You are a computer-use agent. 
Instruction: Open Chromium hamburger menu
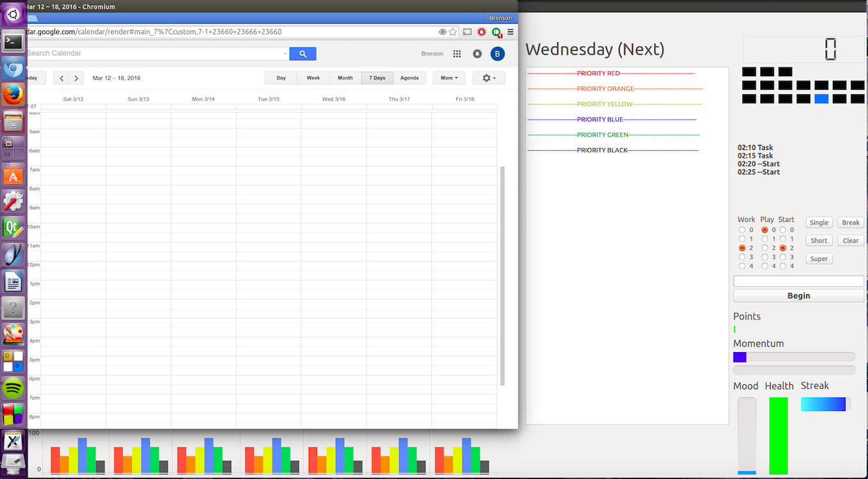511,32
